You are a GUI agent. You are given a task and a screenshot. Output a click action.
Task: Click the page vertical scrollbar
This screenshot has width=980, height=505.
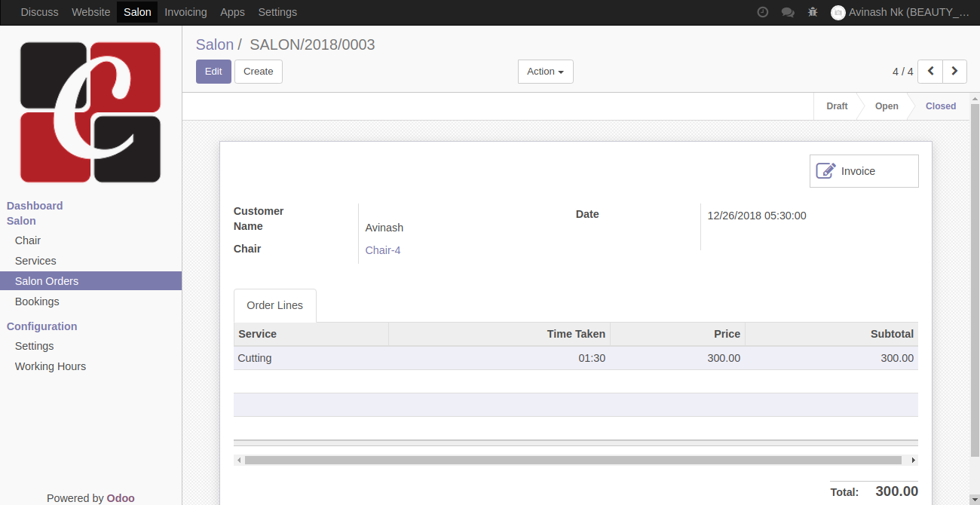(975, 279)
